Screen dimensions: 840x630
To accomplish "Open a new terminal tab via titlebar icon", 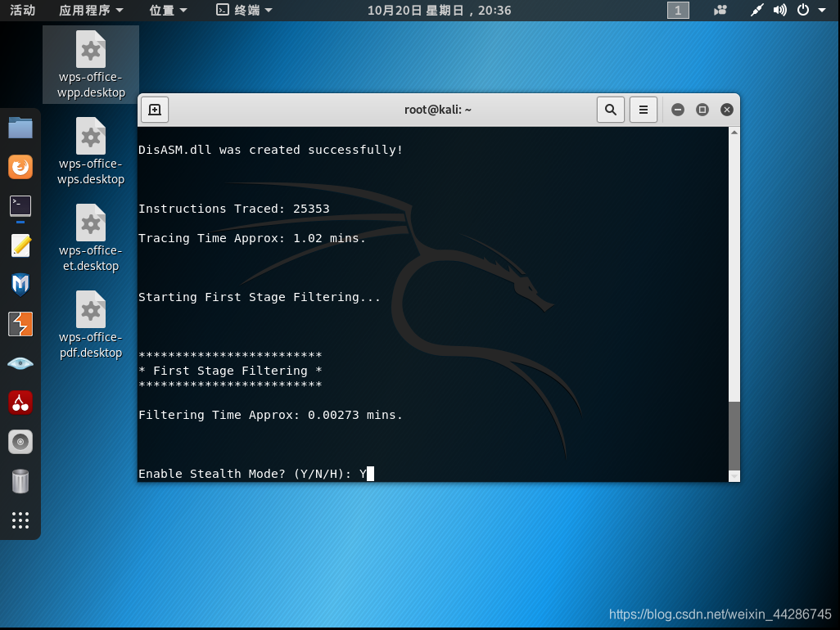I will click(x=154, y=109).
